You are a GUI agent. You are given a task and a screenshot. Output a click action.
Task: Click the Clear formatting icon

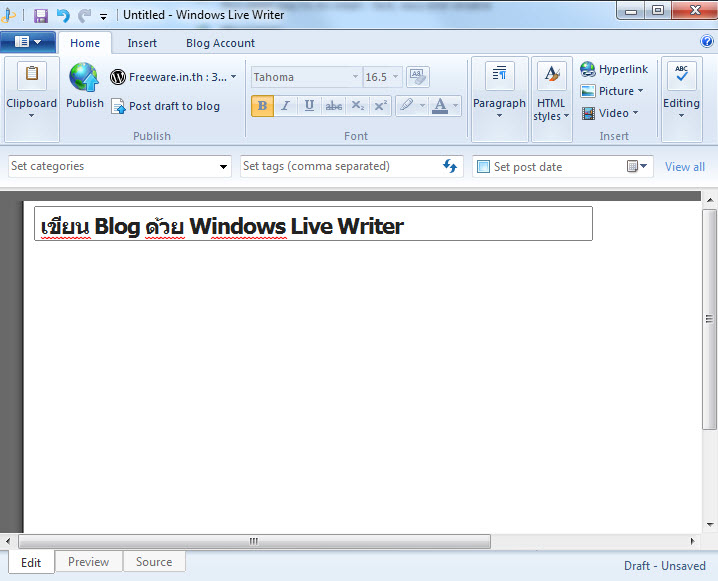pyautogui.click(x=417, y=77)
